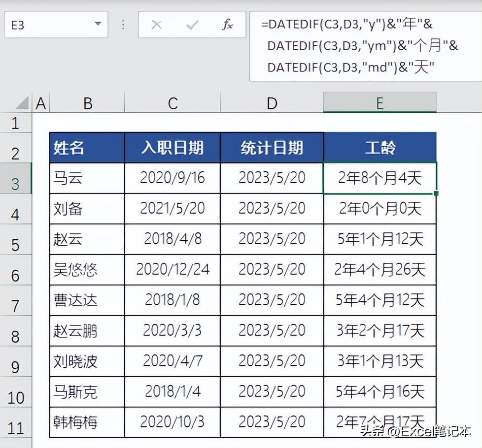Select row 10 header
482x448 pixels.
(16, 392)
